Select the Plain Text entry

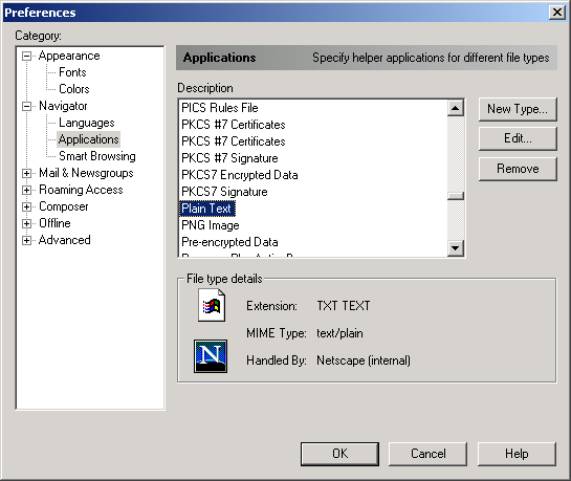(x=207, y=209)
